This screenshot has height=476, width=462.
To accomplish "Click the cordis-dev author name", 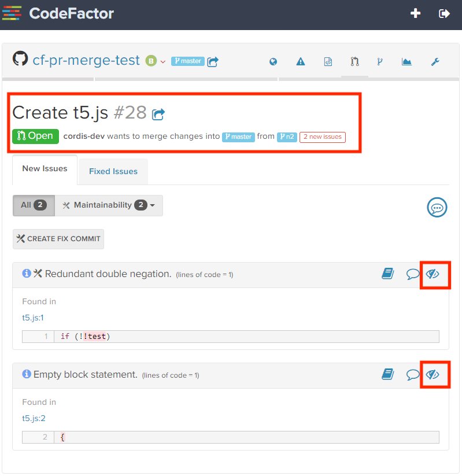I will [84, 136].
